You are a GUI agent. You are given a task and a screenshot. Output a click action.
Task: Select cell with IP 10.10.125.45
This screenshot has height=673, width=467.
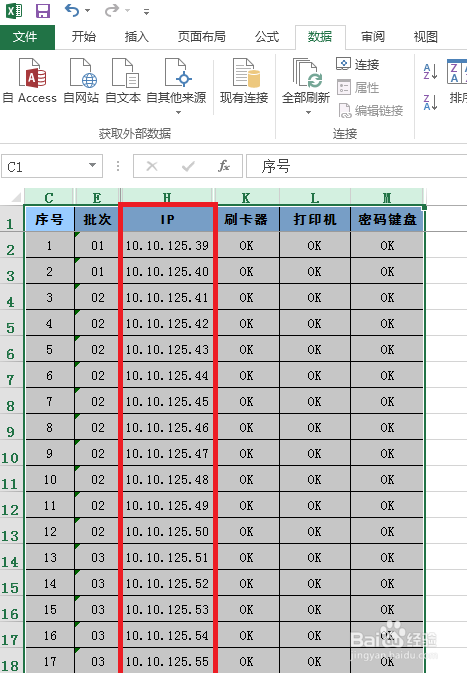click(167, 401)
